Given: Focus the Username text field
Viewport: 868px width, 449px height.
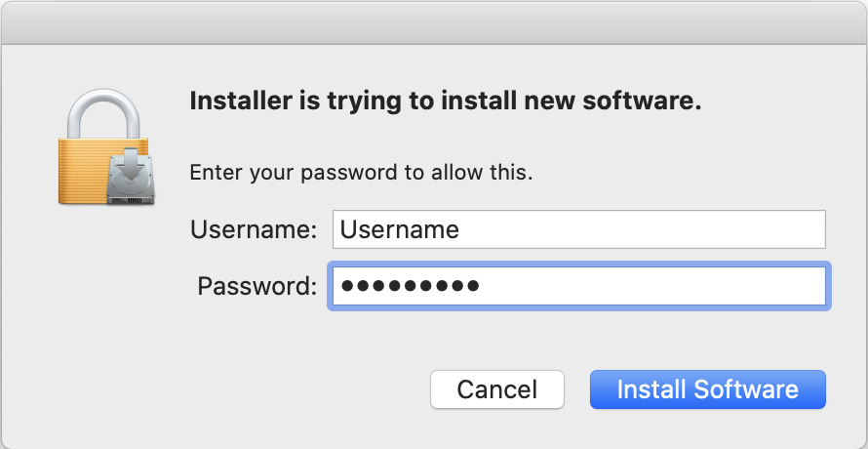Looking at the screenshot, I should point(578,229).
